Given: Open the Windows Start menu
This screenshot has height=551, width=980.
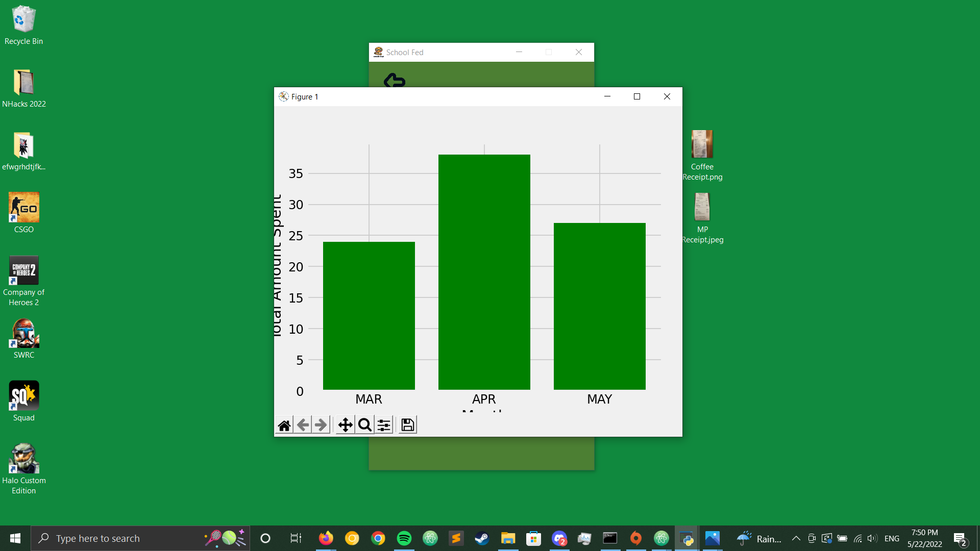Looking at the screenshot, I should 15,538.
